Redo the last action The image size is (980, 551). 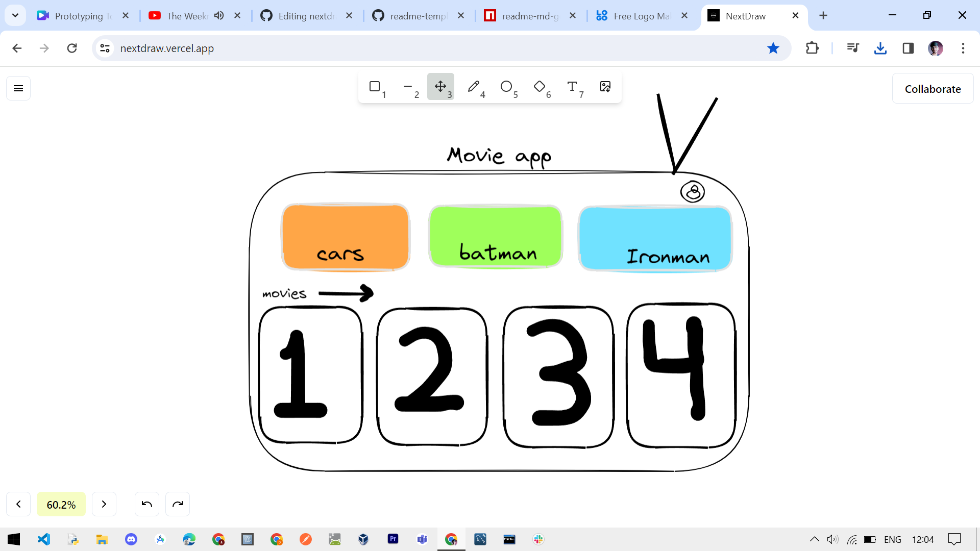click(x=178, y=505)
